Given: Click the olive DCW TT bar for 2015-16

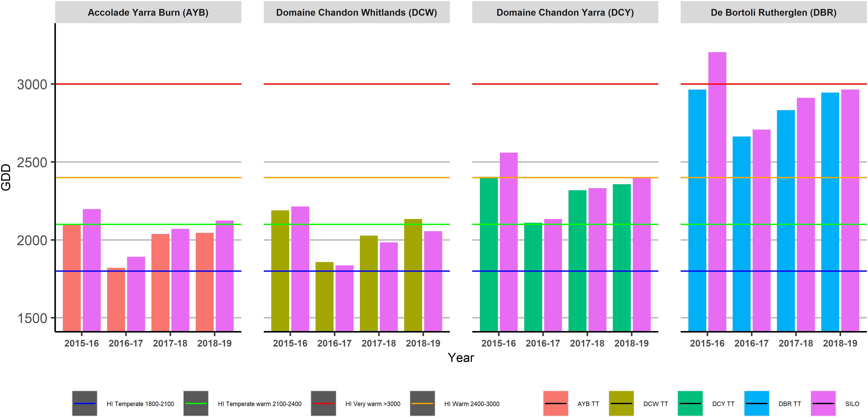Looking at the screenshot, I should [280, 271].
